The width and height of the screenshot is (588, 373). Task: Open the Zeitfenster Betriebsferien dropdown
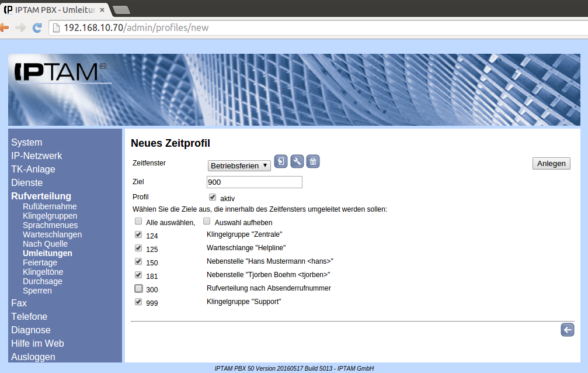[239, 165]
